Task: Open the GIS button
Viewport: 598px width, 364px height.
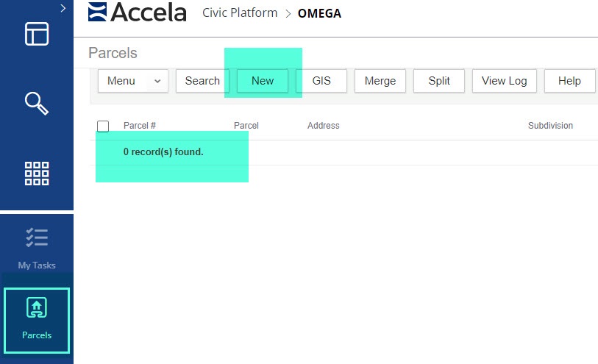Action: (321, 81)
